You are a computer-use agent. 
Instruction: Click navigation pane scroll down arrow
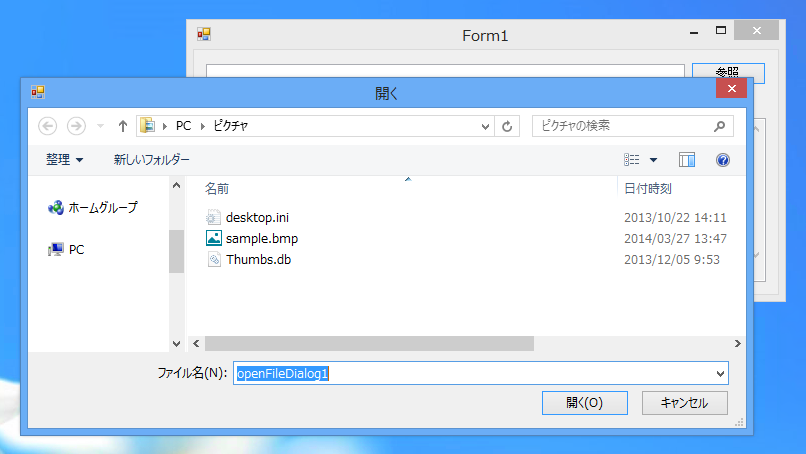click(176, 344)
